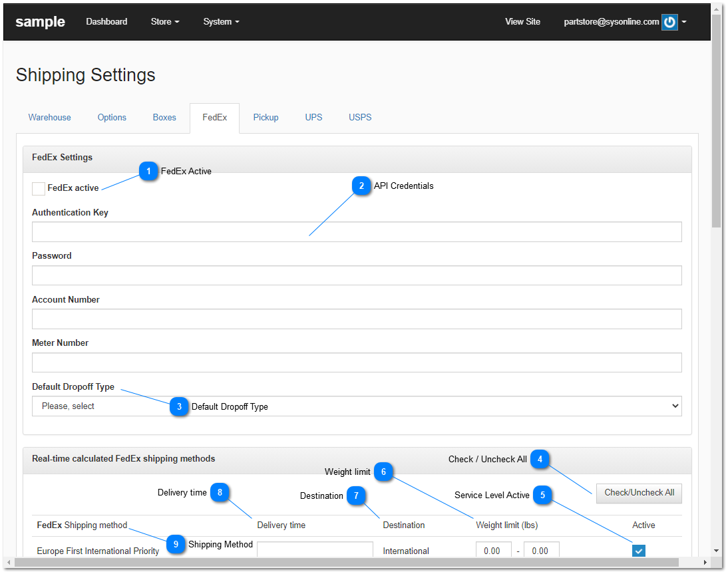Open the System menu

221,22
